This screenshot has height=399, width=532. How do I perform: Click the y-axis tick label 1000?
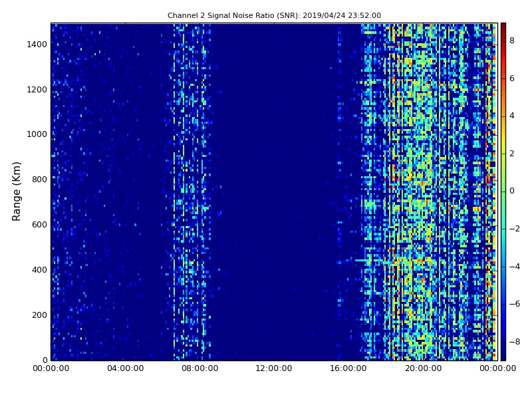coord(37,134)
